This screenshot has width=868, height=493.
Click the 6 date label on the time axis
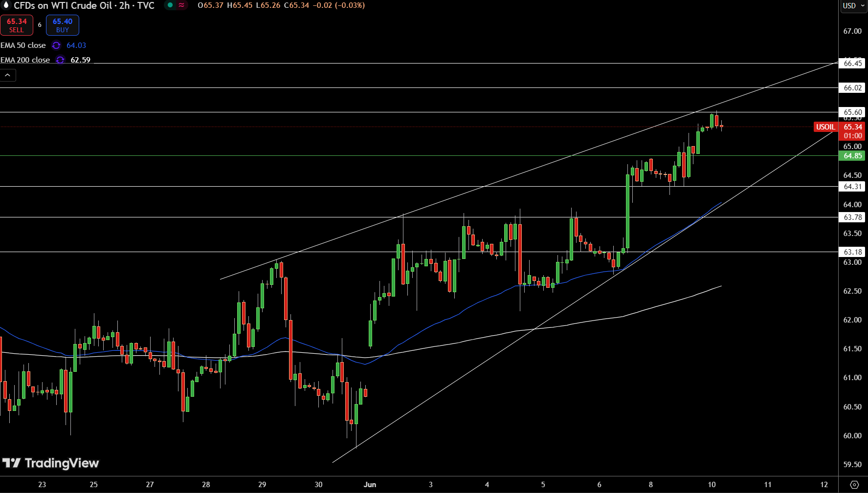coord(599,485)
